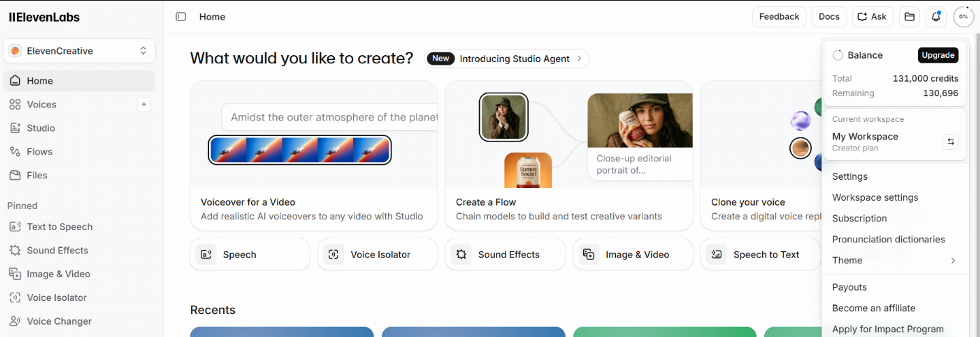The image size is (980, 337).
Task: Switch workspace using arrows icon
Action: tap(951, 142)
